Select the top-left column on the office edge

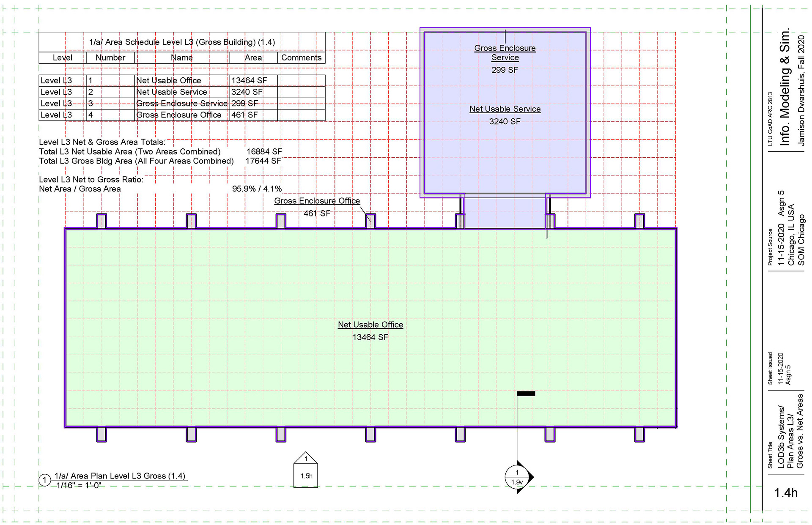click(101, 221)
